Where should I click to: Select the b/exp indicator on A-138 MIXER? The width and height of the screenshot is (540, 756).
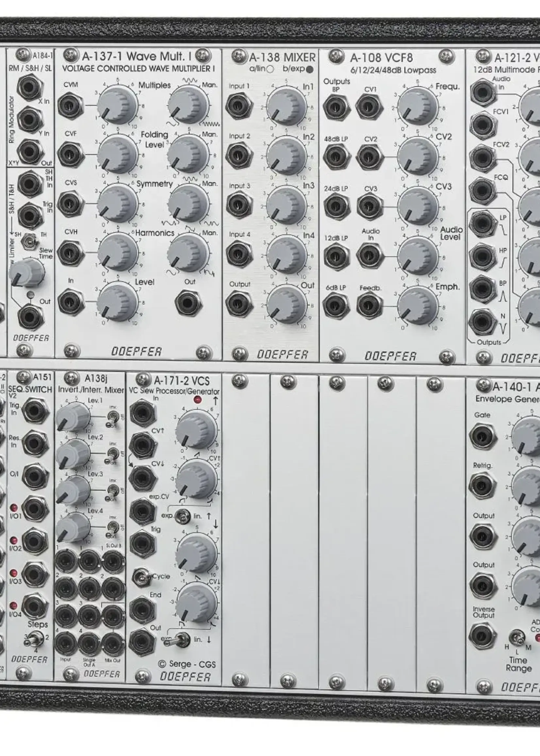click(310, 70)
